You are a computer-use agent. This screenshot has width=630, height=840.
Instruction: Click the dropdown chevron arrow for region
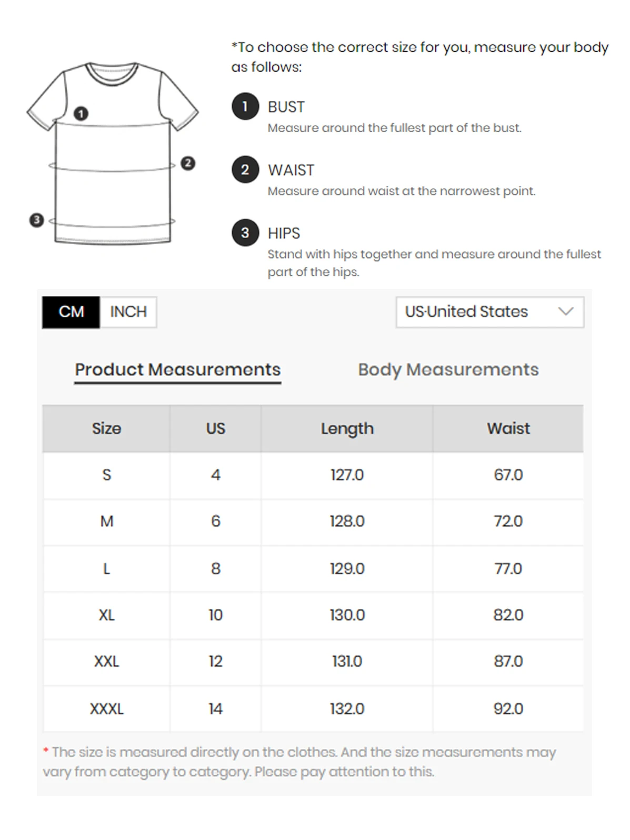coord(566,312)
